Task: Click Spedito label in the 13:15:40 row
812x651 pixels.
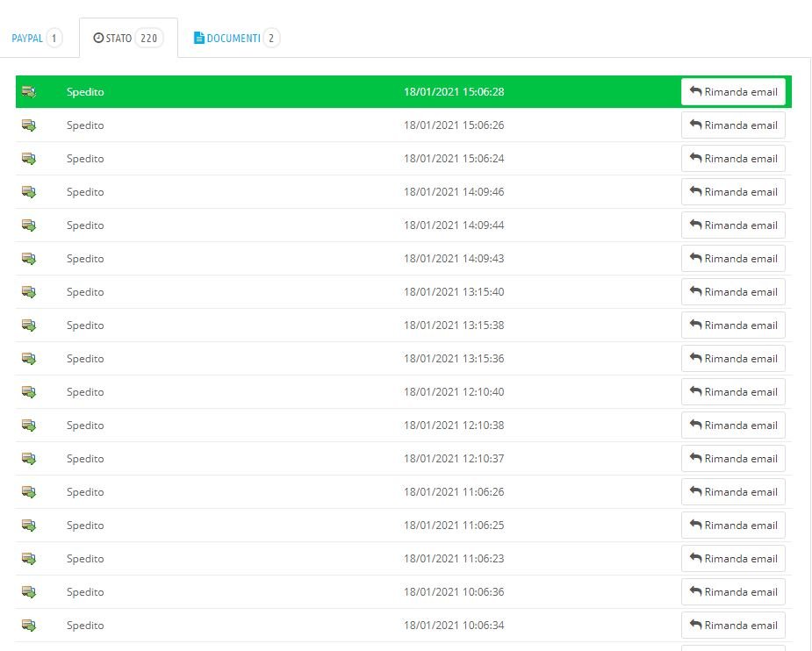Action: pos(85,292)
